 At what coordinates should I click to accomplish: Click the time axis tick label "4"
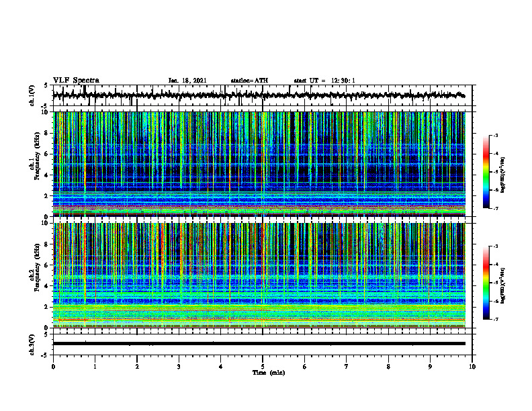[220, 367]
